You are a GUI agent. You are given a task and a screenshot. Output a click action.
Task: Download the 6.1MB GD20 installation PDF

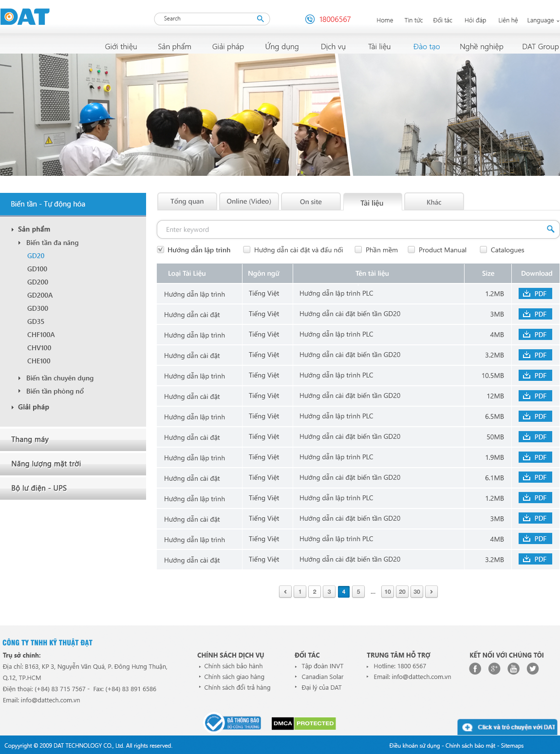[x=535, y=477]
